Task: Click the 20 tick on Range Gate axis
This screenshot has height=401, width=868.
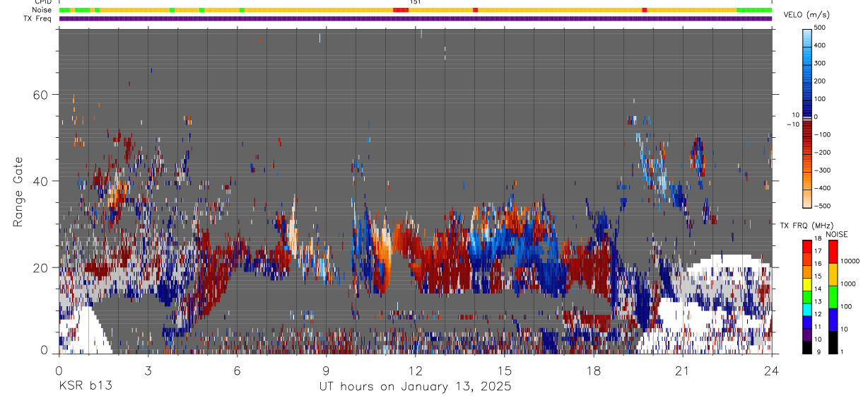Action: 41,267
